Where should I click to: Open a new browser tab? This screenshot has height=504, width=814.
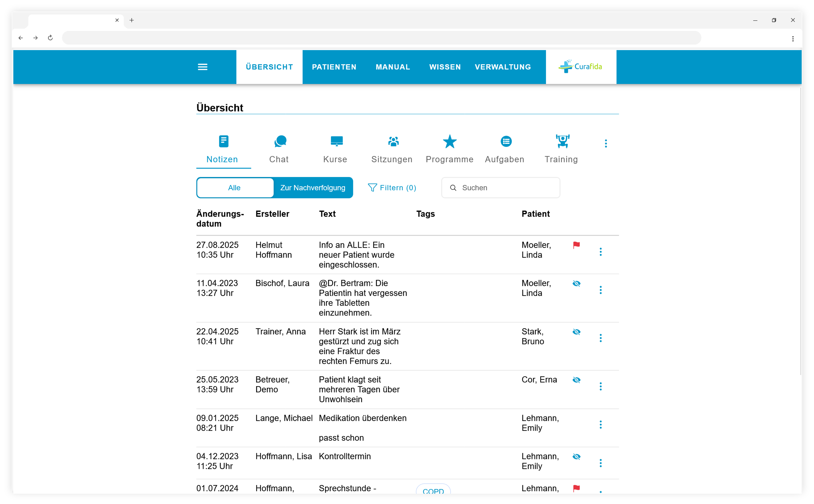click(x=132, y=20)
